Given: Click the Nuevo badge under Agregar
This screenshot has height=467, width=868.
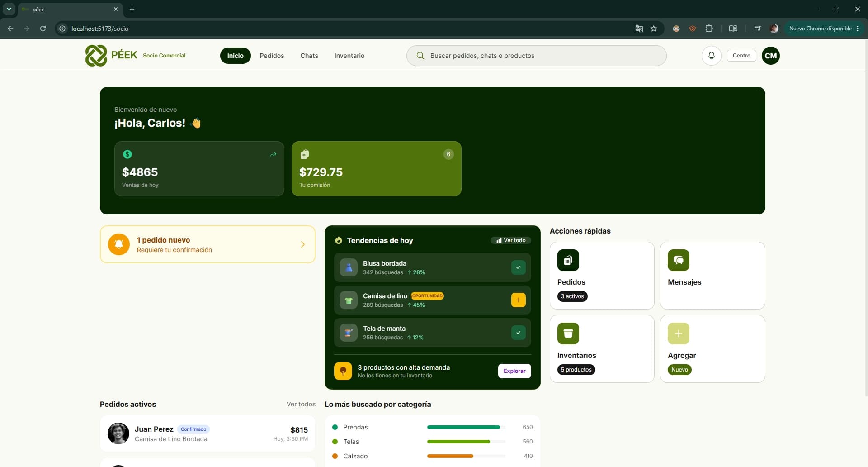Looking at the screenshot, I should pos(679,370).
